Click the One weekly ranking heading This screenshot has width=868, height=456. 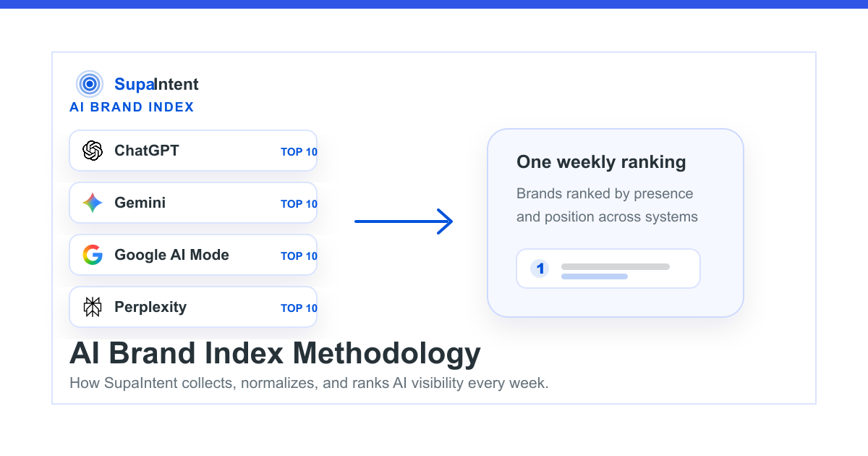(601, 162)
